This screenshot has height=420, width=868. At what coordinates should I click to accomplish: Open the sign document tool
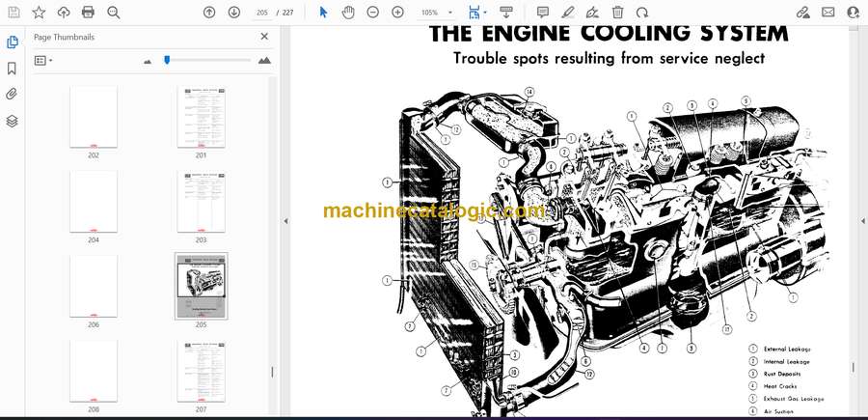592,13
